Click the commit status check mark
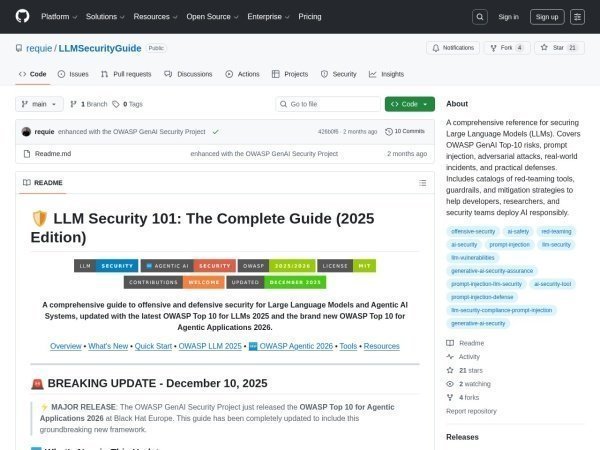The width and height of the screenshot is (600, 450). (216, 132)
